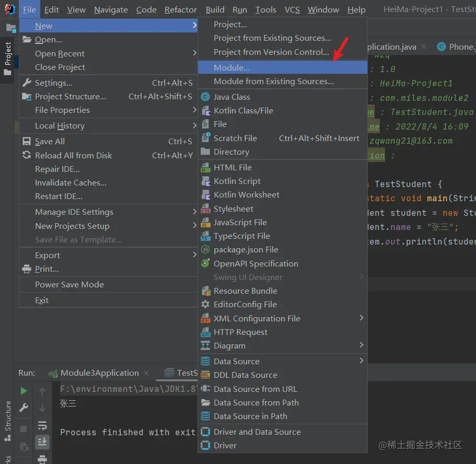The width and height of the screenshot is (476, 464).
Task: Click Exit in File menu
Action: pos(108,300)
